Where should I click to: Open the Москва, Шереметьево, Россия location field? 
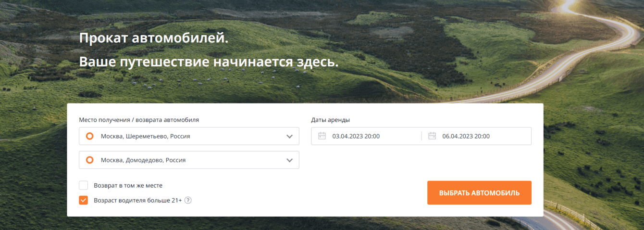189,136
